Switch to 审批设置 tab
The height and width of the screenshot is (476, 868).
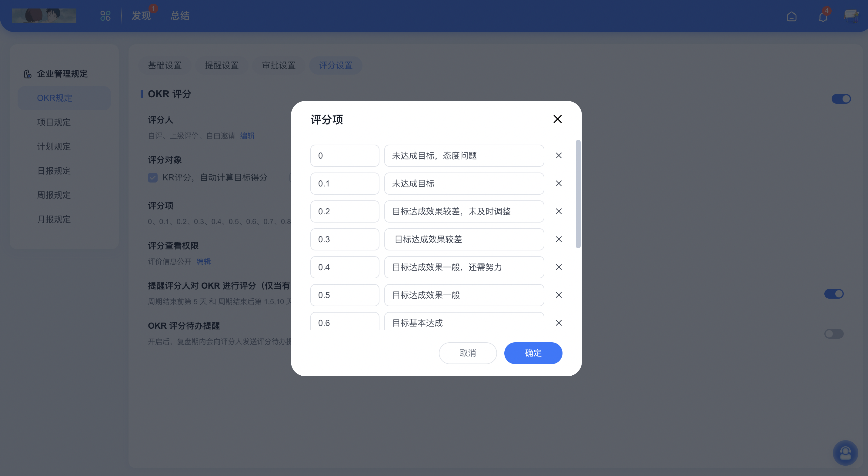[x=279, y=65]
